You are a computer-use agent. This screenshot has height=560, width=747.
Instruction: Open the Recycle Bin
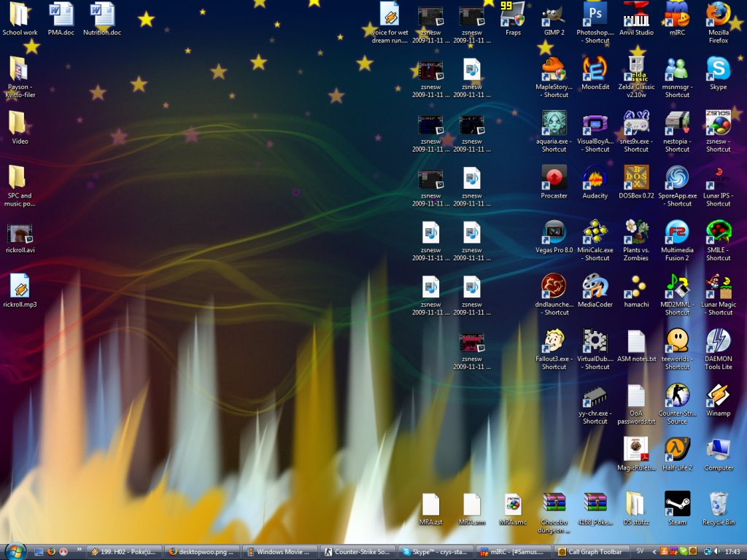[718, 505]
